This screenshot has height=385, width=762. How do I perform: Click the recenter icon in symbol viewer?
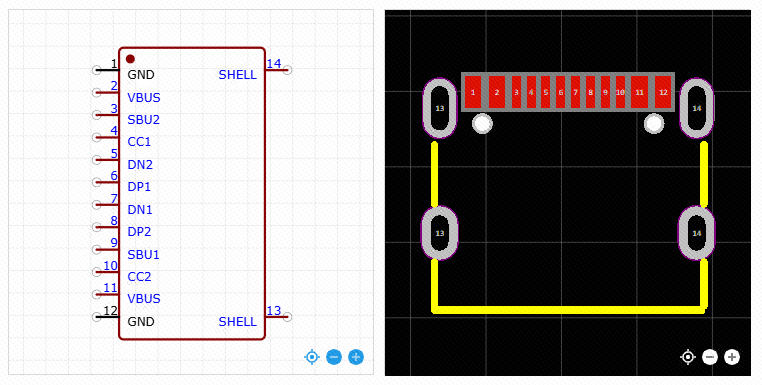click(x=312, y=357)
